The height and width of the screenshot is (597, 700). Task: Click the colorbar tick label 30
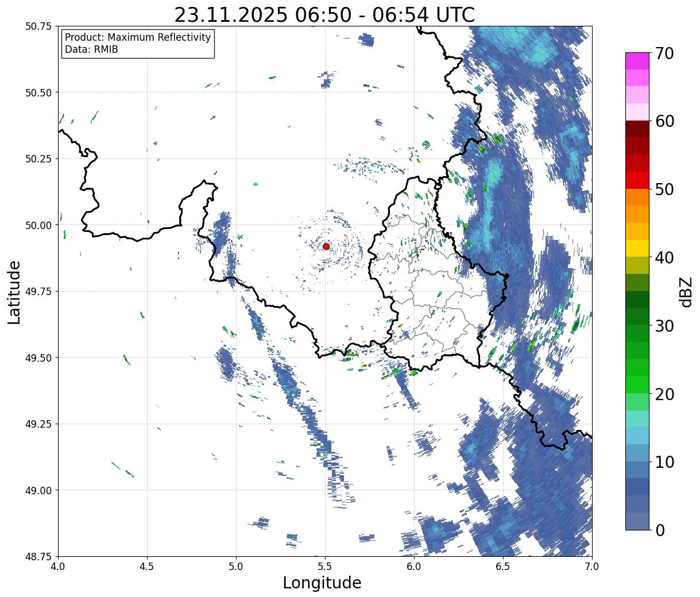[x=664, y=326]
